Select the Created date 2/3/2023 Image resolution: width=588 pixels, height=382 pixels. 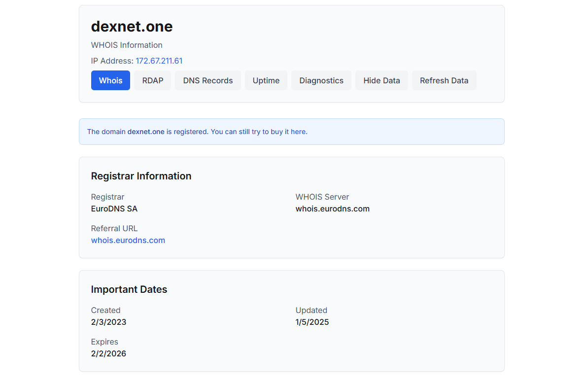[x=108, y=322]
